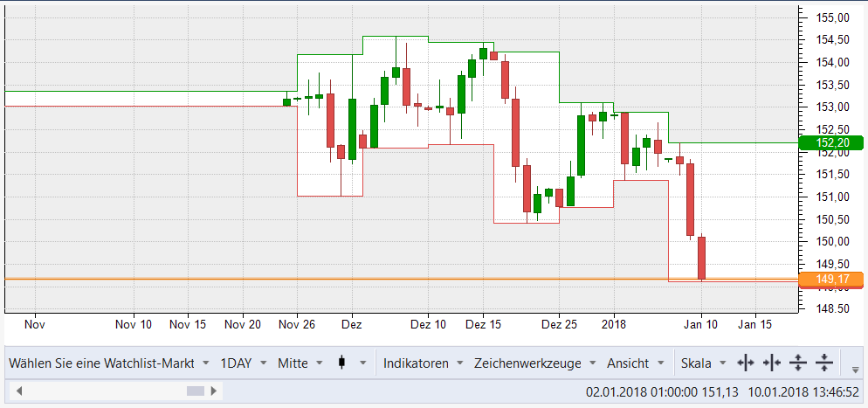This screenshot has height=408, width=868.
Task: Open the toolbar overflow arrow at far right
Action: [856, 369]
